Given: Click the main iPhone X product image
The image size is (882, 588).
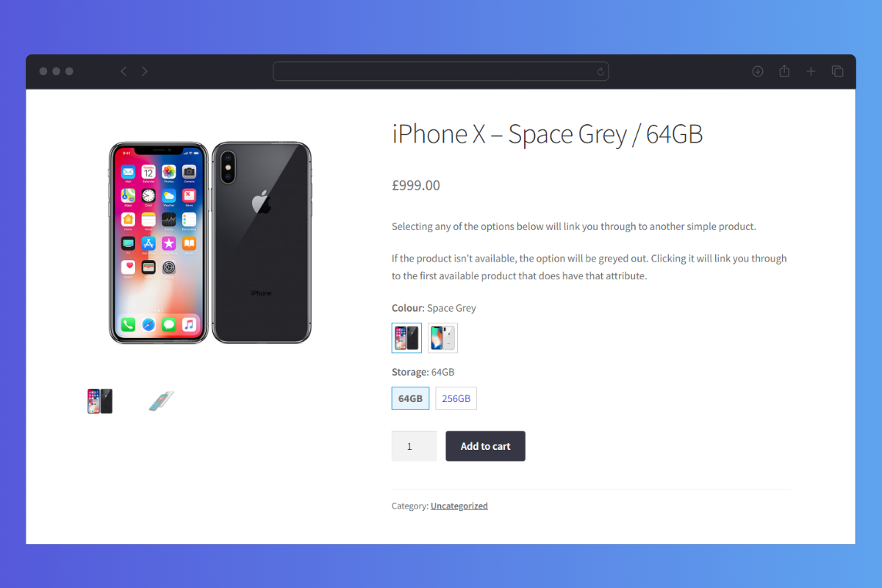Looking at the screenshot, I should coord(210,243).
